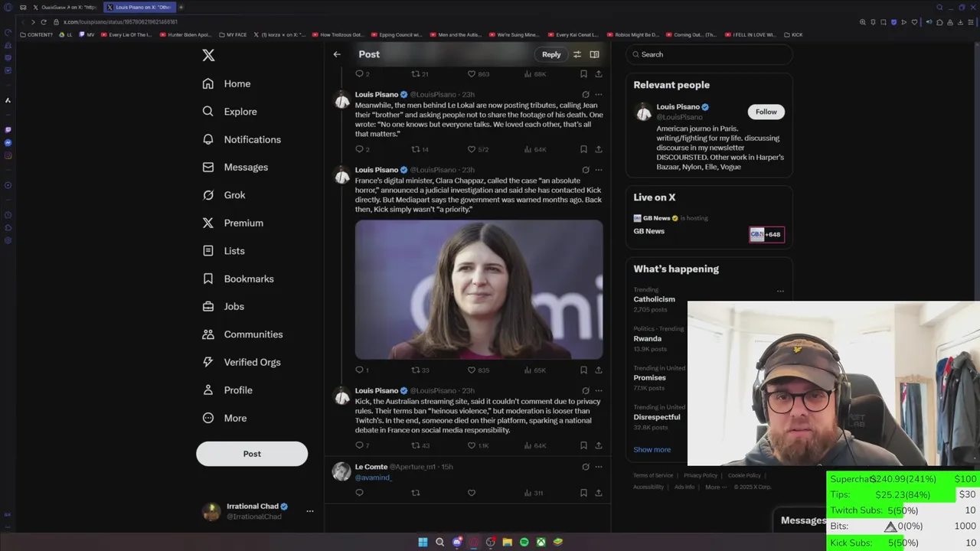Go to Home in the sidebar

(x=227, y=83)
